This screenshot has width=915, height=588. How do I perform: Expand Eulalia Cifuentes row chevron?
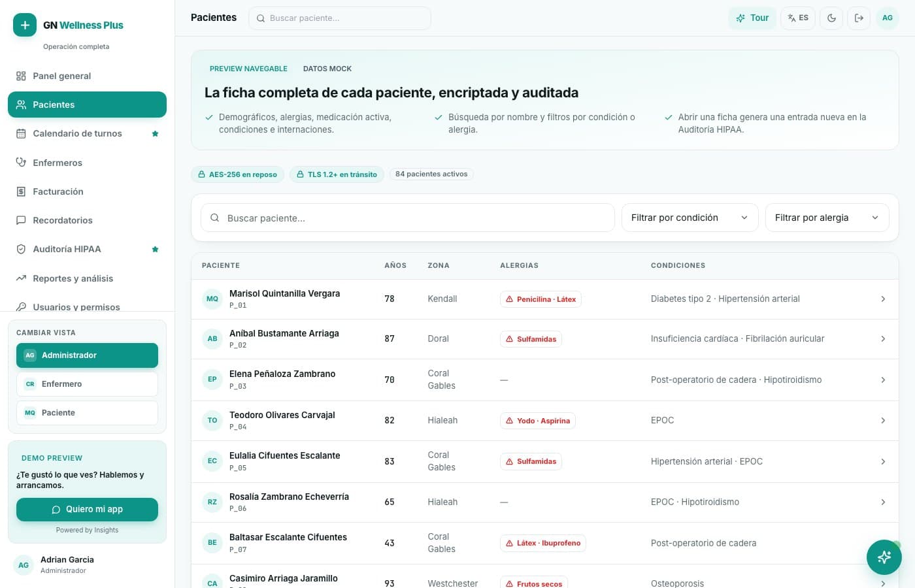[x=883, y=461]
